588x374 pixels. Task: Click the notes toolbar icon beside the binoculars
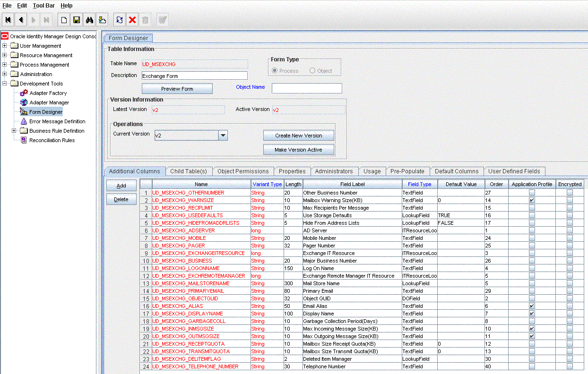pos(102,20)
